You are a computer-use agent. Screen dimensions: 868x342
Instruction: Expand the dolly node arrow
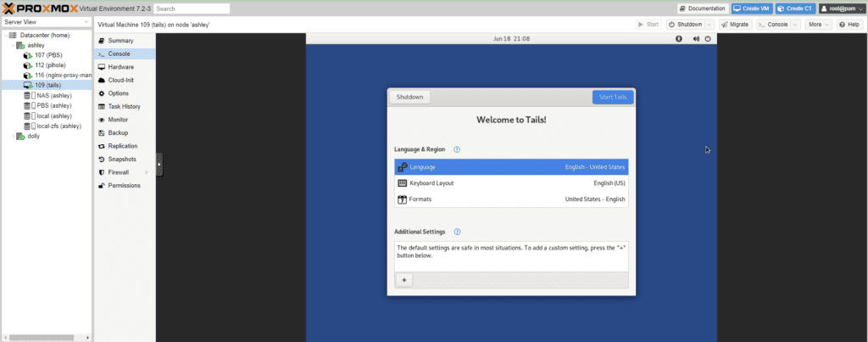[13, 137]
